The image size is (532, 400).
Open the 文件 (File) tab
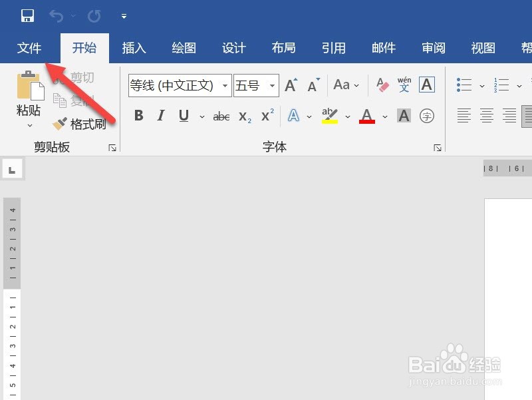[x=29, y=48]
